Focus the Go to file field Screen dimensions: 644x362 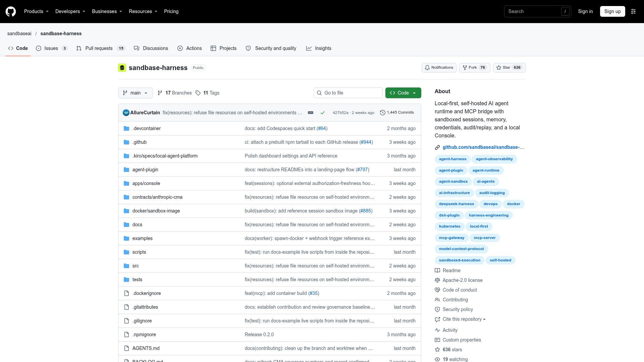(x=348, y=93)
